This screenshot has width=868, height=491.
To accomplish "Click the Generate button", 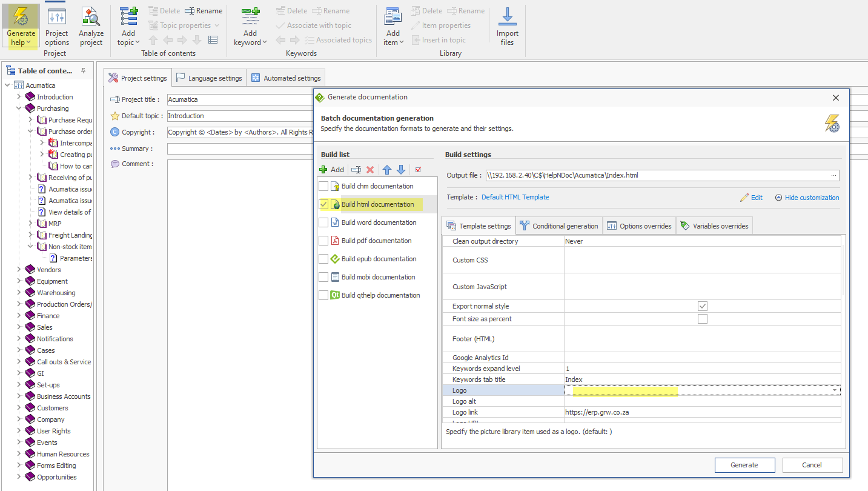I will pos(744,465).
